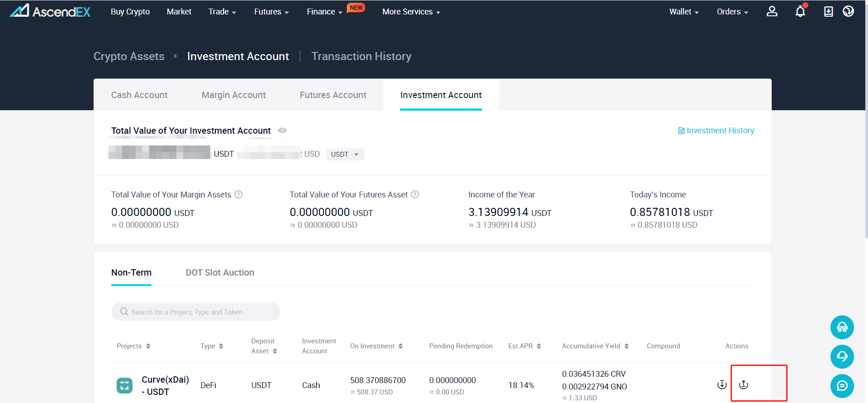Expand the Trade dropdown menu
This screenshot has width=868, height=403.
(222, 12)
